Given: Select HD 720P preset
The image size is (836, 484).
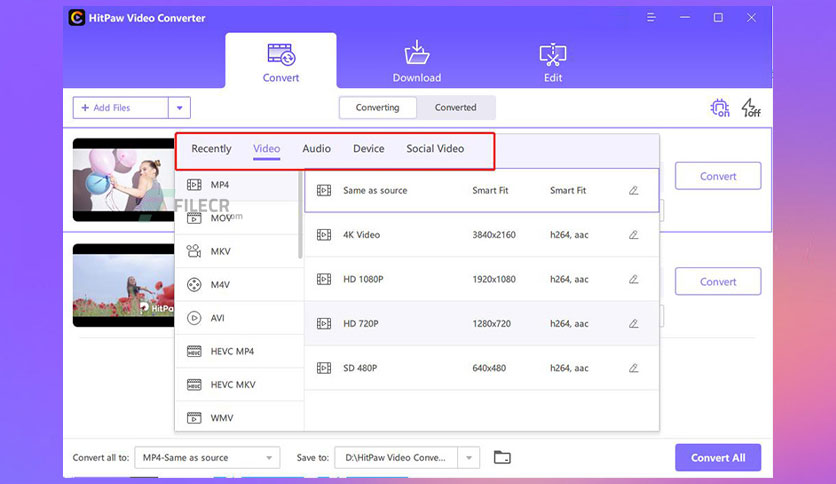Looking at the screenshot, I should 481,324.
